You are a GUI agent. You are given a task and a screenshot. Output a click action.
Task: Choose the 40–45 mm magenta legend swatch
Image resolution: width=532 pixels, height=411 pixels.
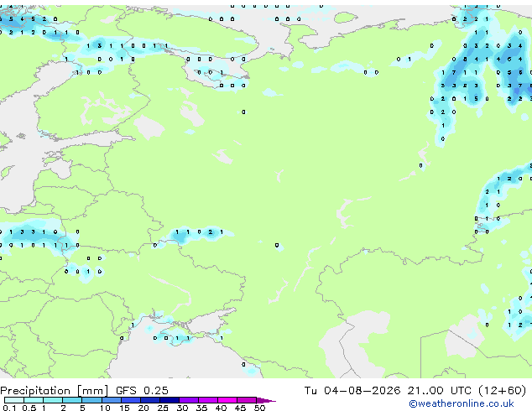(227, 400)
